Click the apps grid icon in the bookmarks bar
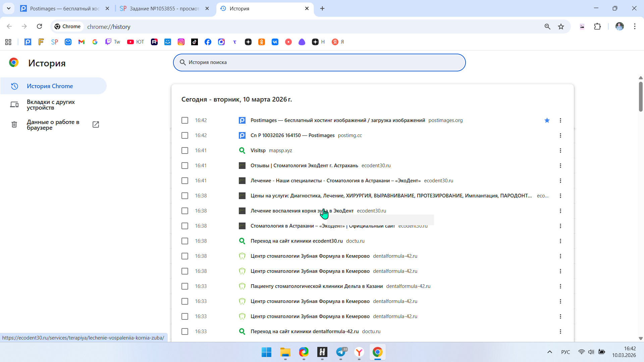 pos(8,42)
